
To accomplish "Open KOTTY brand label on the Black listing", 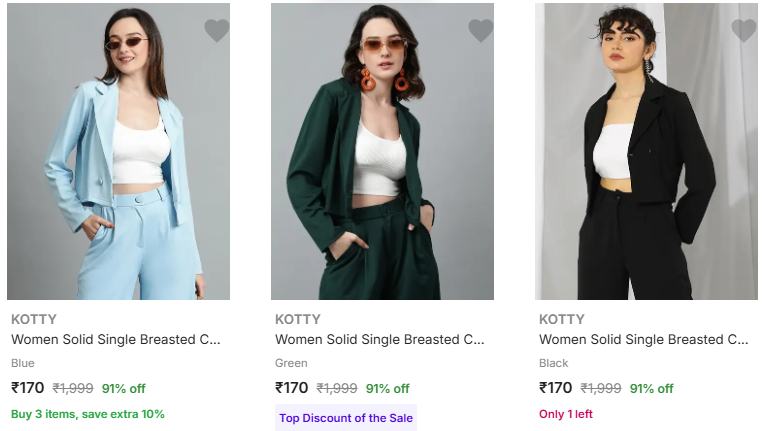I will 562,319.
